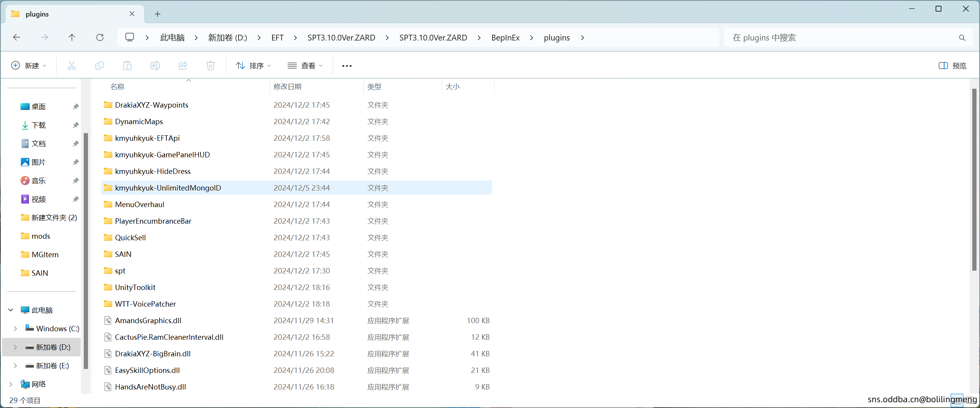Copy the selected item with the copy icon
Viewport: 980px width, 408px height.
pos(100,65)
